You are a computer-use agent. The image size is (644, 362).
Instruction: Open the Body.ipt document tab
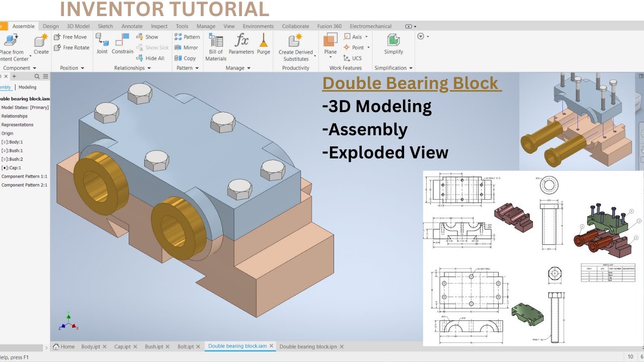91,346
